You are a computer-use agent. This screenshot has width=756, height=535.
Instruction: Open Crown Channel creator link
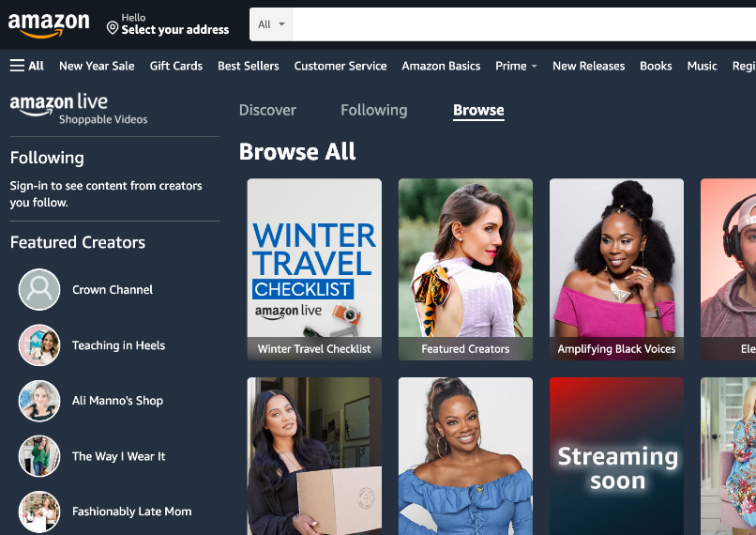113,289
